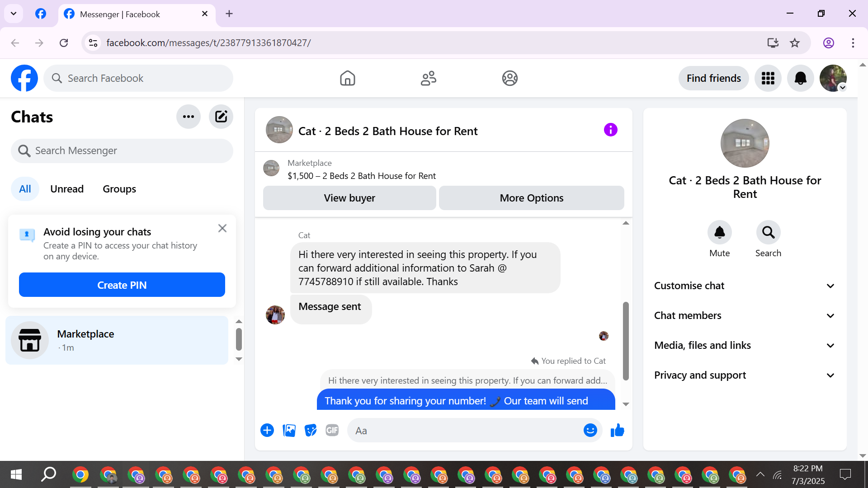This screenshot has height=488, width=868.
Task: Choose a GIF to send
Action: pos(332,431)
